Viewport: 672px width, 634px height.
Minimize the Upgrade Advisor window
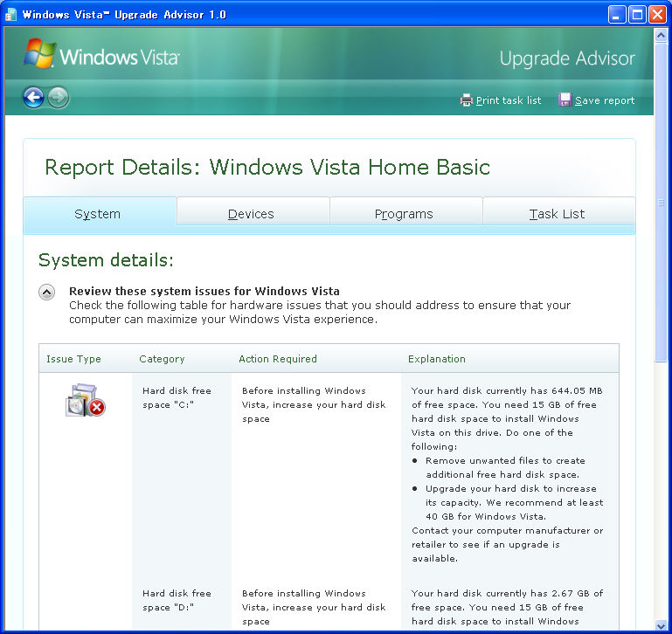tap(617, 15)
